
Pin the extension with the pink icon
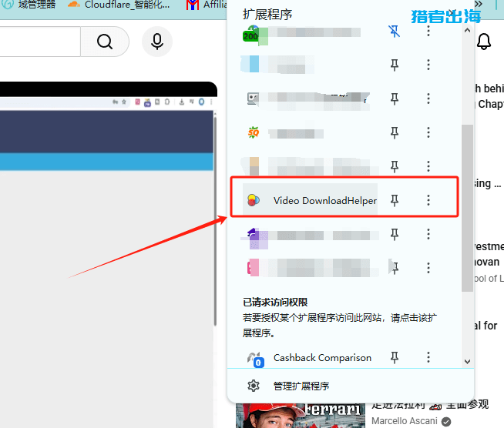click(x=395, y=268)
